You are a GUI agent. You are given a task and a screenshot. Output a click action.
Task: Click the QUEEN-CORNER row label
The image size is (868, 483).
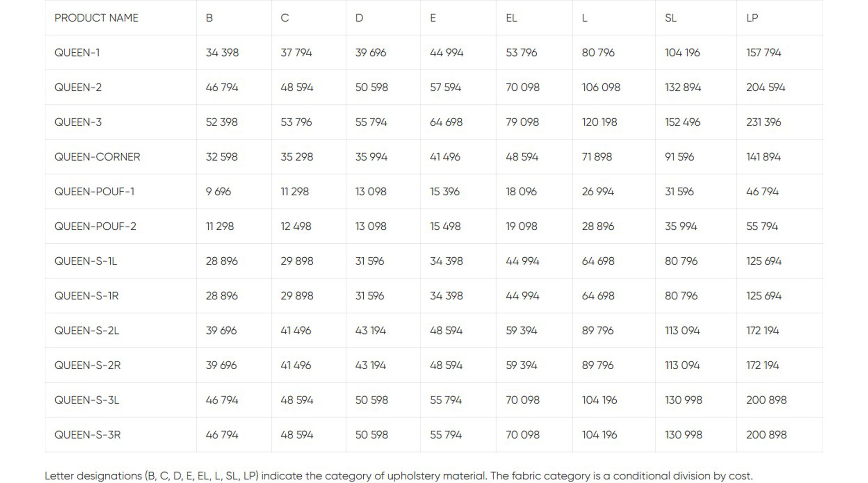point(97,157)
